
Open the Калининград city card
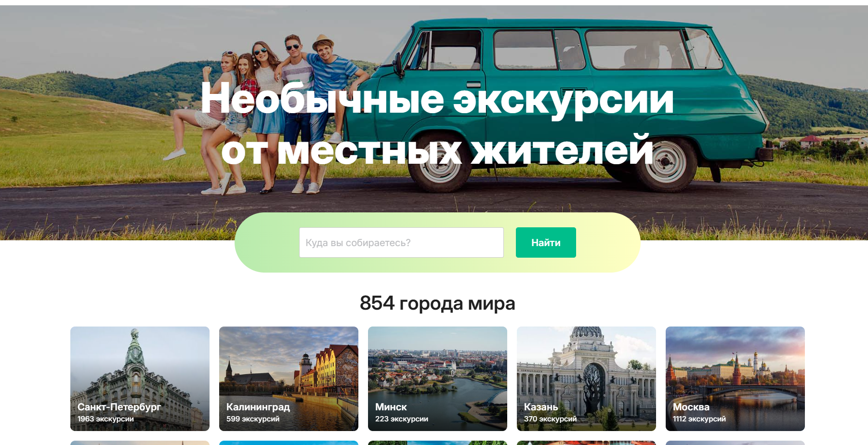pos(289,379)
